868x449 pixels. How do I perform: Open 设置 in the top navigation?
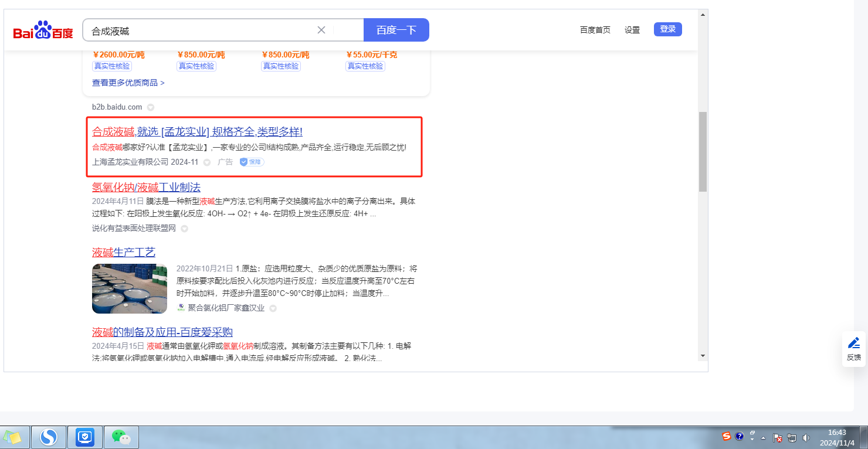pos(632,30)
